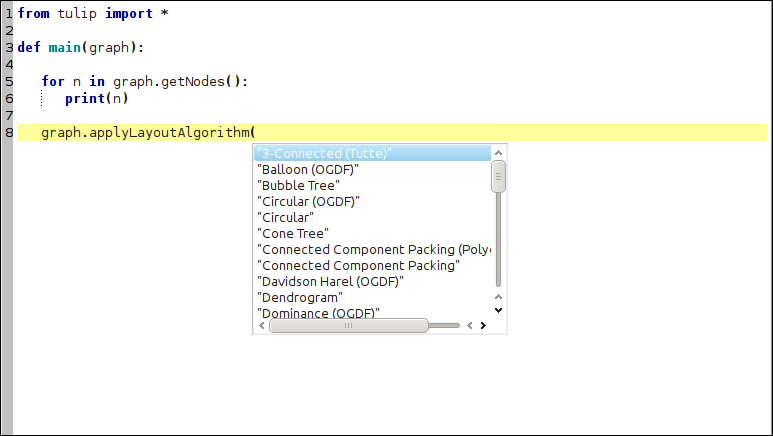
Task: Pick "Bubble Tree" in completion popup
Action: pyautogui.click(x=298, y=185)
